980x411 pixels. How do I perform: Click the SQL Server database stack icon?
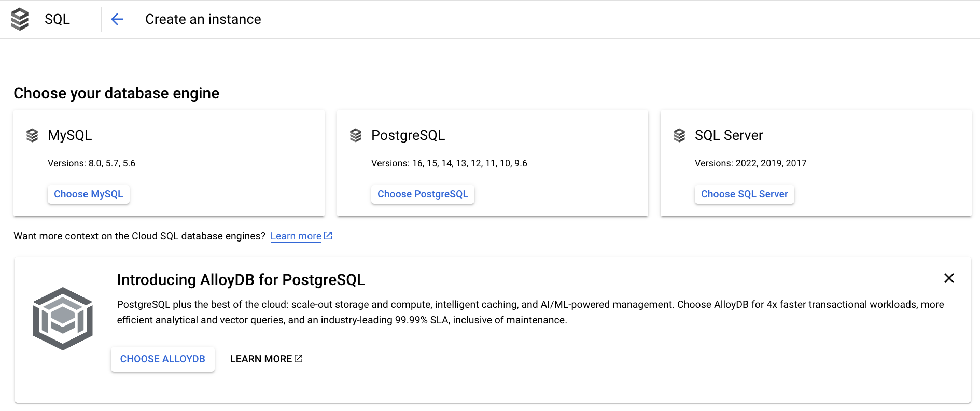coord(679,135)
